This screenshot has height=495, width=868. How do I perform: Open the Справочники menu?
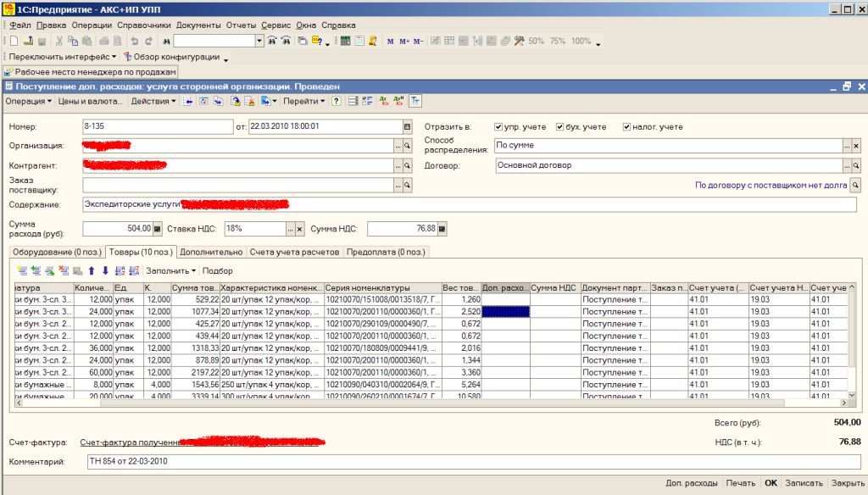(143, 25)
